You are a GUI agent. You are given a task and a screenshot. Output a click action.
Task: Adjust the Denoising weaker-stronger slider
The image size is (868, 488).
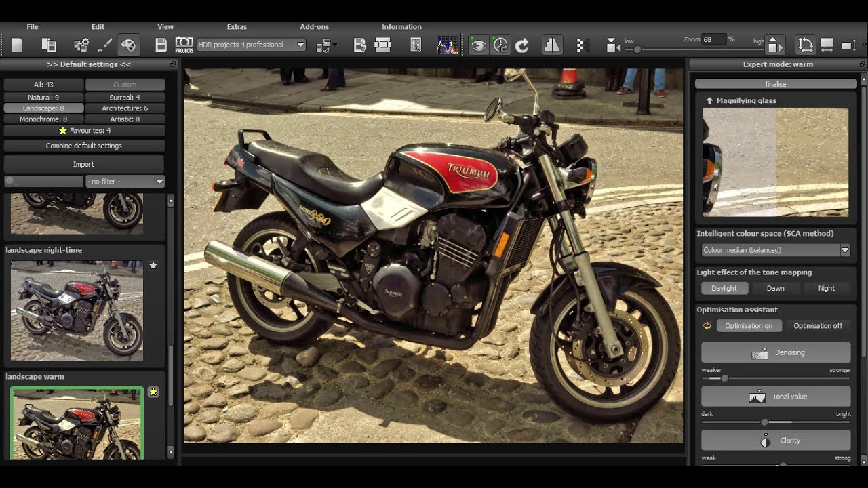coord(776,378)
